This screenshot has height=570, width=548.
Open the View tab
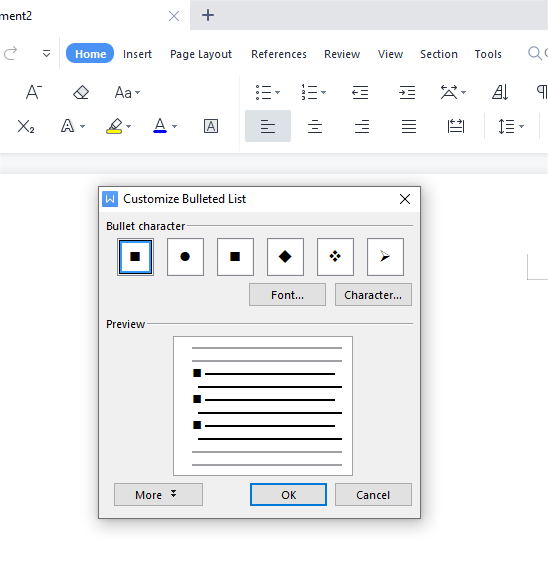(390, 54)
